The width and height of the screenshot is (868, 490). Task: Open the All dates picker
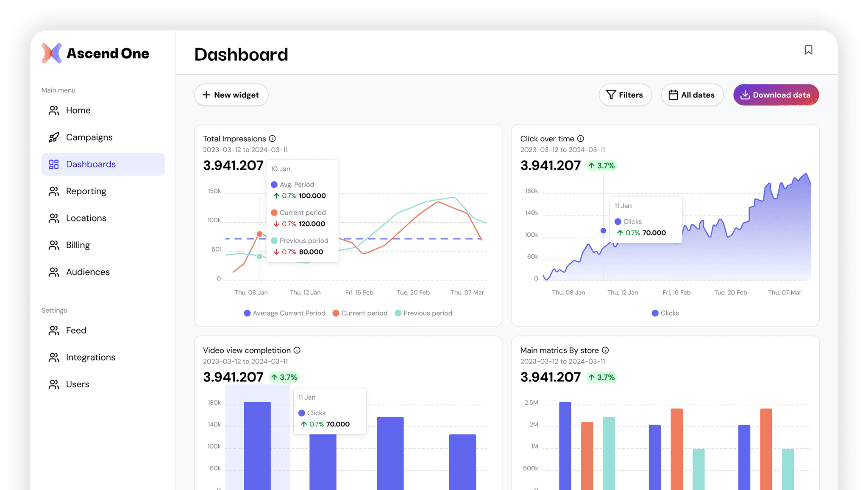pyautogui.click(x=692, y=95)
